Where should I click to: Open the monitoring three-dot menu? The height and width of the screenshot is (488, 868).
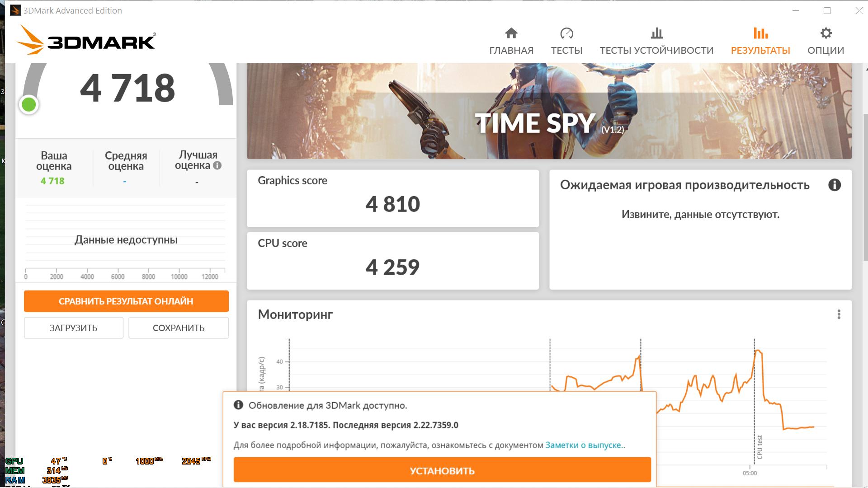click(839, 314)
